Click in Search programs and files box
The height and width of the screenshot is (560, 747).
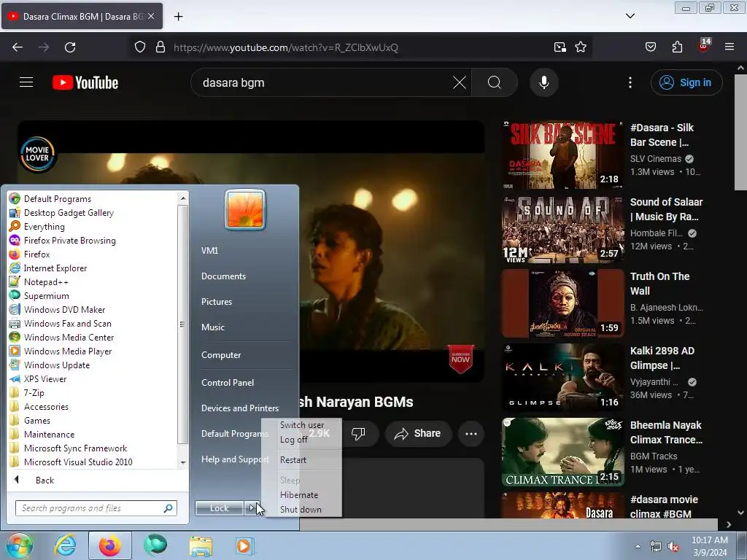coord(96,508)
